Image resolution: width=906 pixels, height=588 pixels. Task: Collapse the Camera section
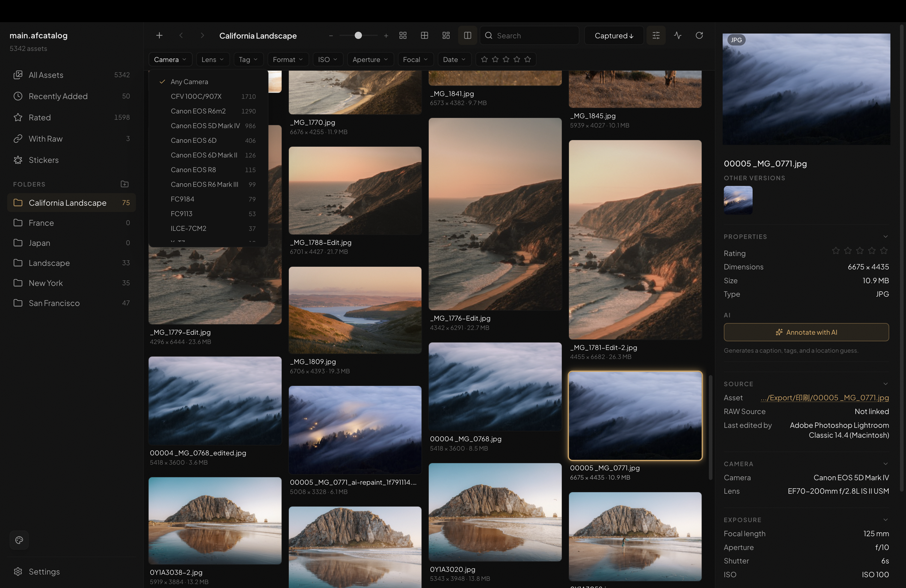pyautogui.click(x=885, y=464)
